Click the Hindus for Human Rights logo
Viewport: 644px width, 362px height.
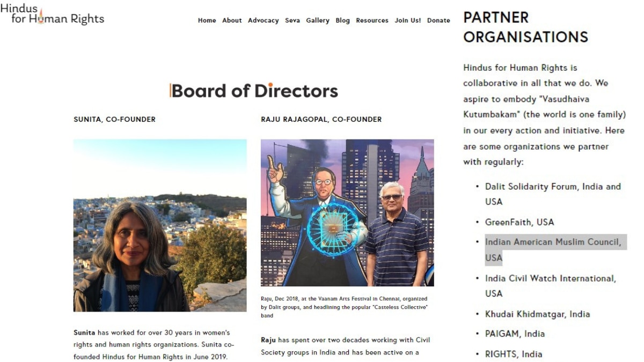(52, 14)
